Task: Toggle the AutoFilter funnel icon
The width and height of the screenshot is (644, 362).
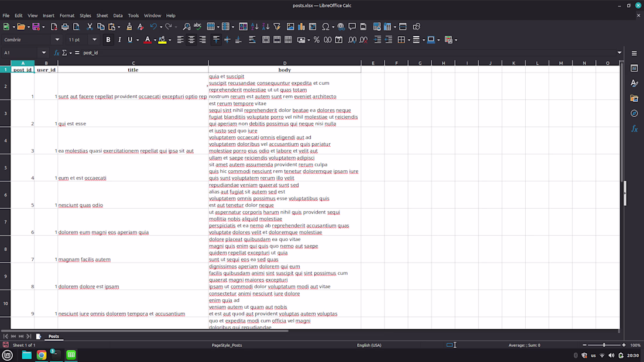Action: pos(277,27)
